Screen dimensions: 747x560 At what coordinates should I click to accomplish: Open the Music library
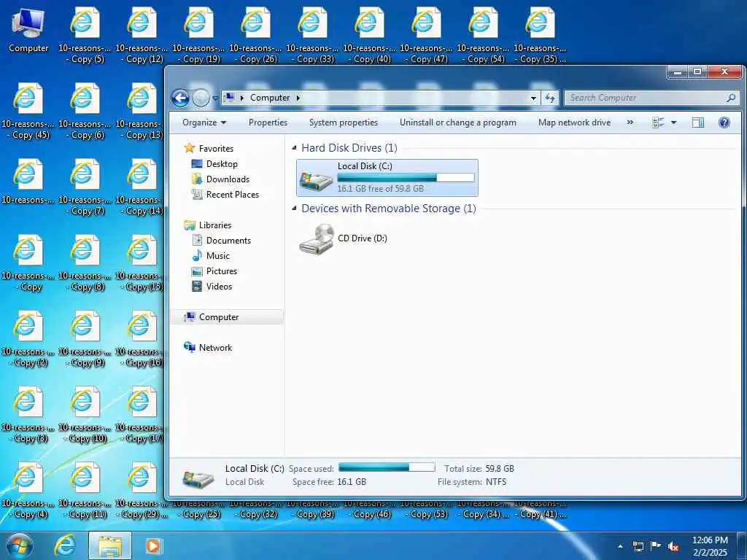point(211,256)
